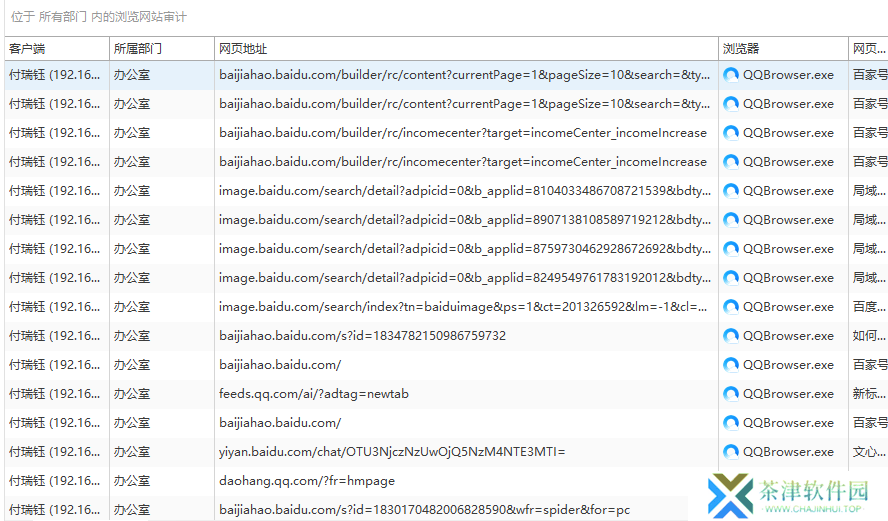
Task: Click QQBrowser.exe text in yiyan.baidu.com row
Action: 788,452
